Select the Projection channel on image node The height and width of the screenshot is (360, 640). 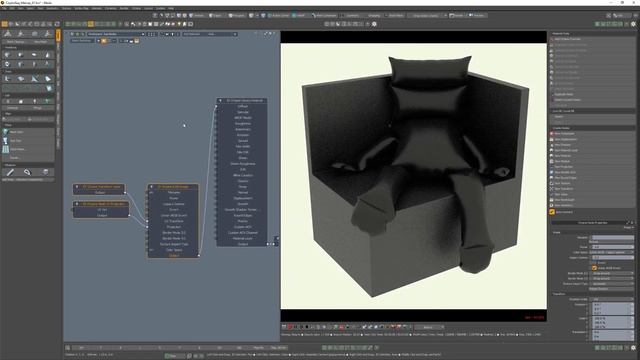[173, 227]
